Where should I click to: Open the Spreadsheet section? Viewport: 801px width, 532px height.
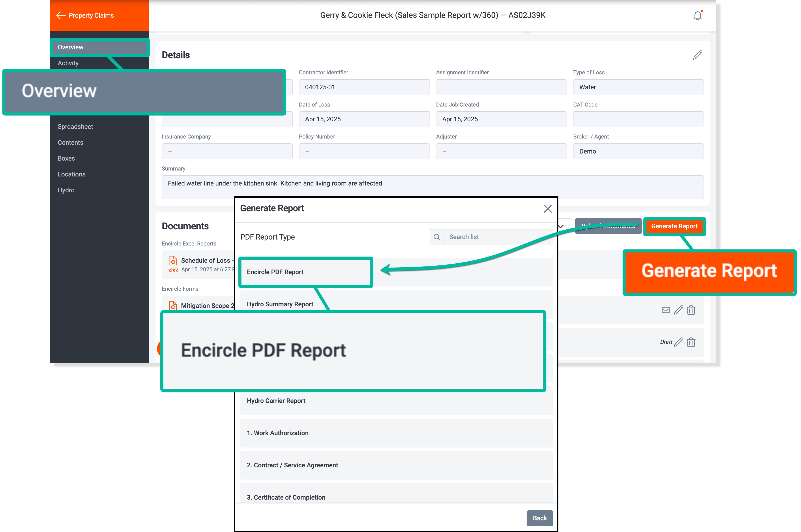(75, 127)
